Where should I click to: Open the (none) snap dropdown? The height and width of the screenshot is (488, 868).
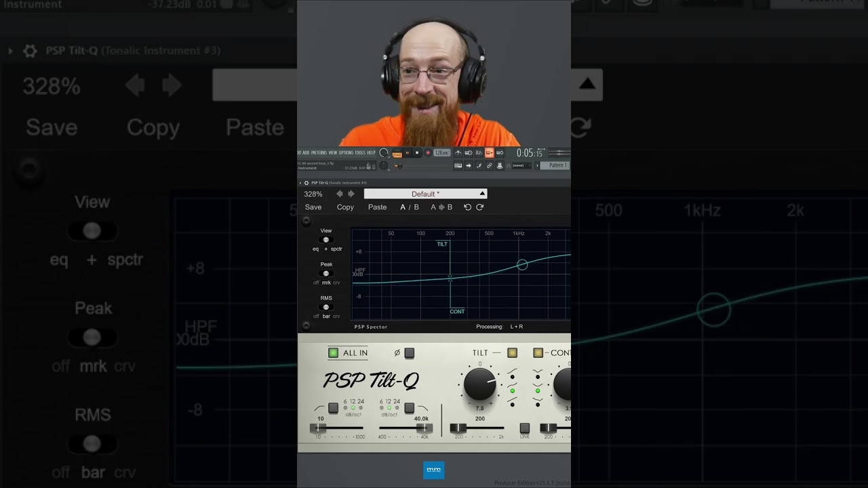521,165
